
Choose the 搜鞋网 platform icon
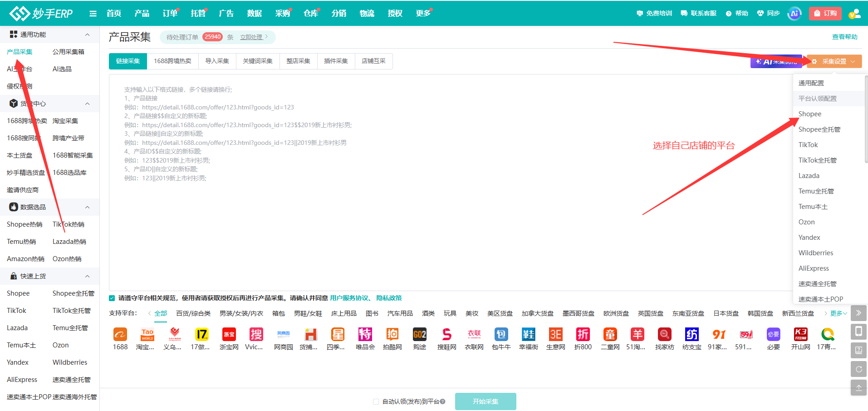446,335
